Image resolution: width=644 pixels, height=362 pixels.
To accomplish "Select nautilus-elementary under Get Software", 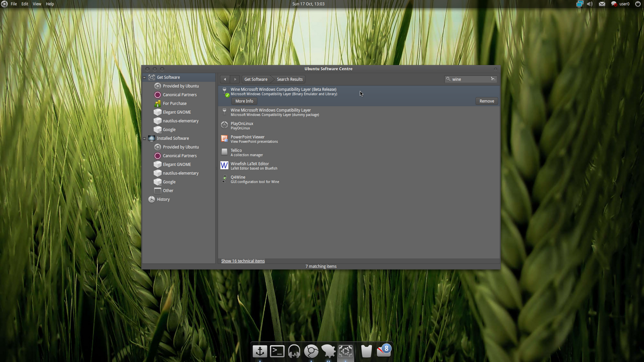I will point(181,121).
